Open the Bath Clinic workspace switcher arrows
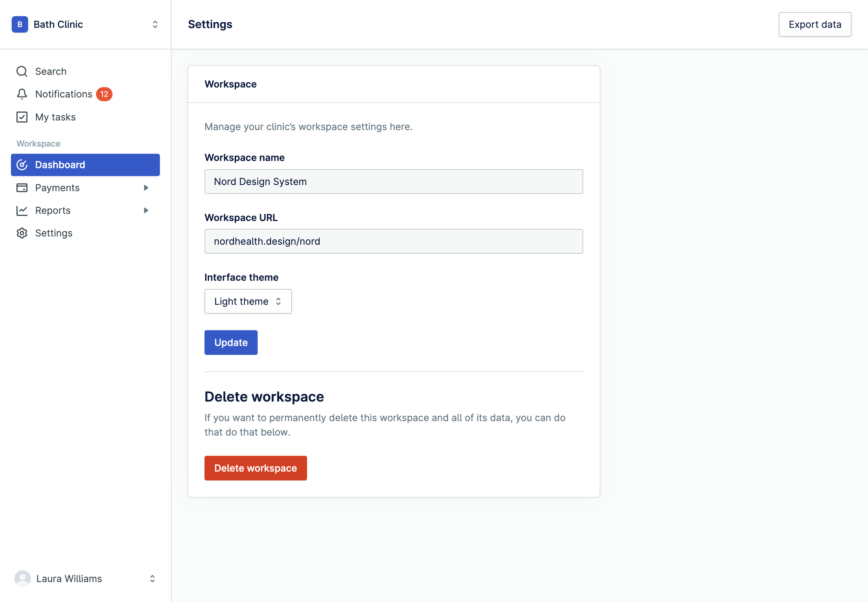Image resolution: width=868 pixels, height=602 pixels. click(x=155, y=24)
